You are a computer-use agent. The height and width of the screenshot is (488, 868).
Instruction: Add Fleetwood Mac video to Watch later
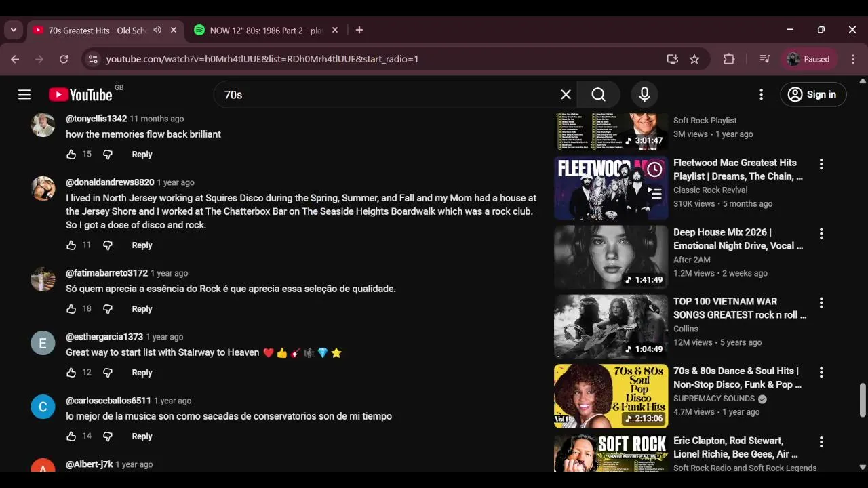[654, 169]
